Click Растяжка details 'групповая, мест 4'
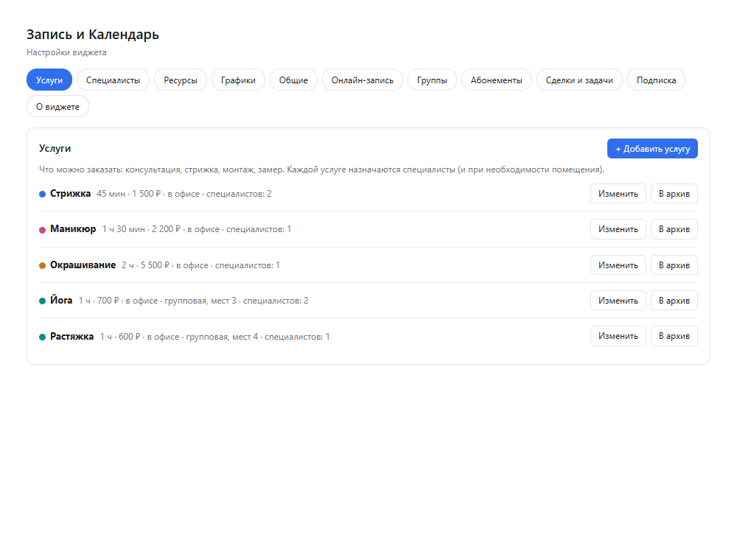Screen dimensions: 737x560 pos(222,337)
